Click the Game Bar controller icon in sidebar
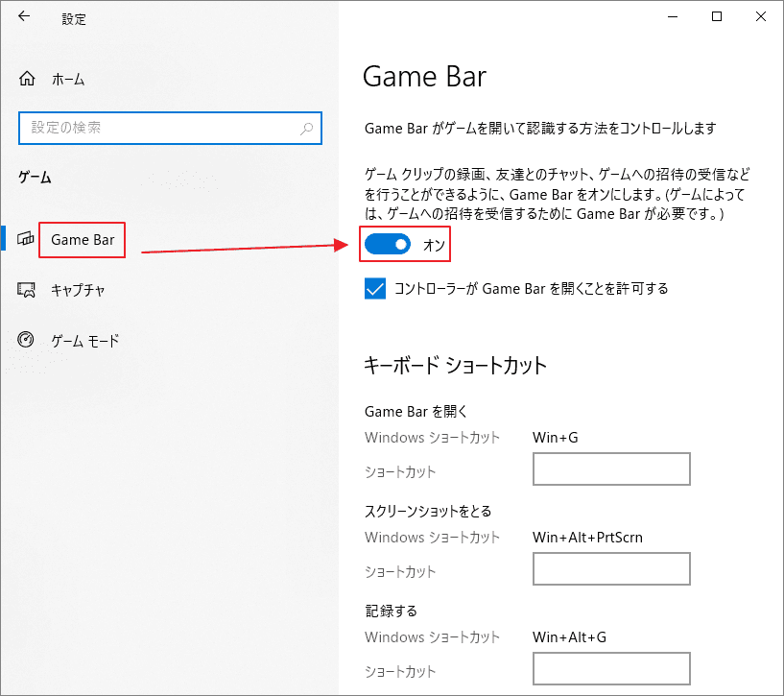The image size is (784, 696). pos(24,239)
